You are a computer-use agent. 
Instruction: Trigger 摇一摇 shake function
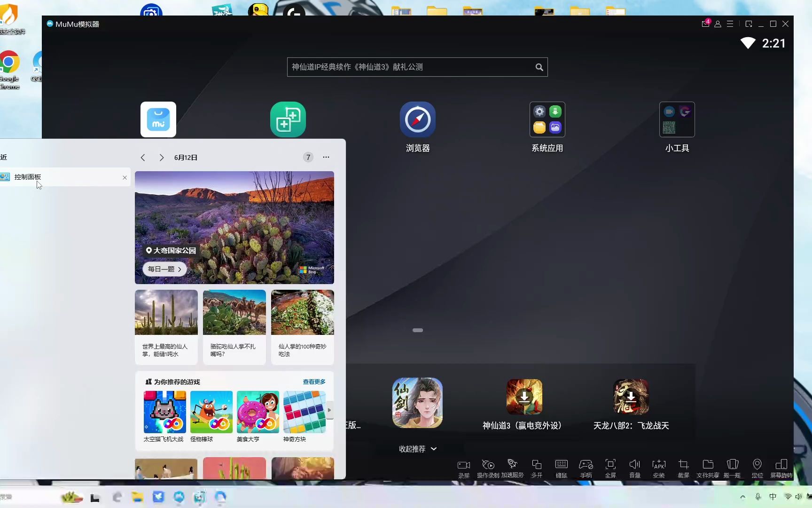coord(732,468)
